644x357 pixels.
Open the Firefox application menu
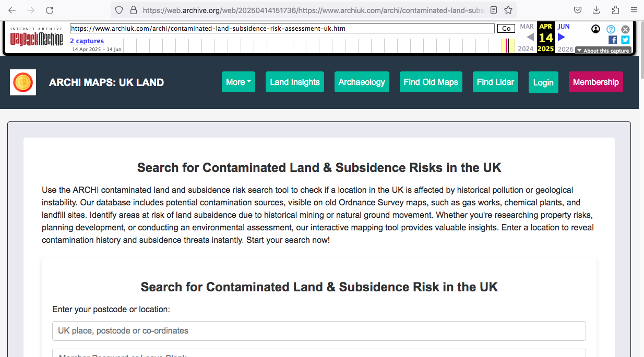[634, 10]
